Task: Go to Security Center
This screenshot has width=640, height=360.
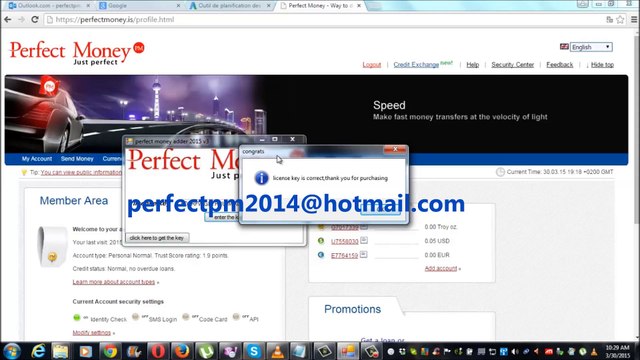Action: coord(513,64)
